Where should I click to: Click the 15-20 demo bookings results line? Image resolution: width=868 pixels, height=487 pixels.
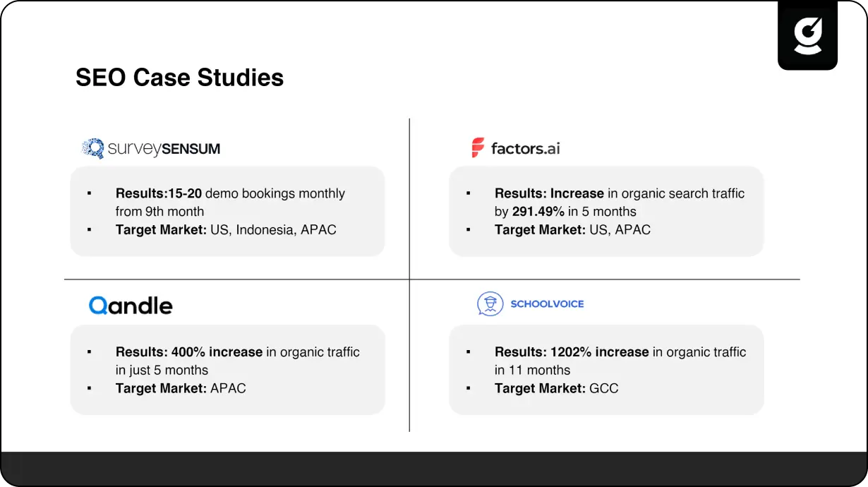(x=230, y=193)
